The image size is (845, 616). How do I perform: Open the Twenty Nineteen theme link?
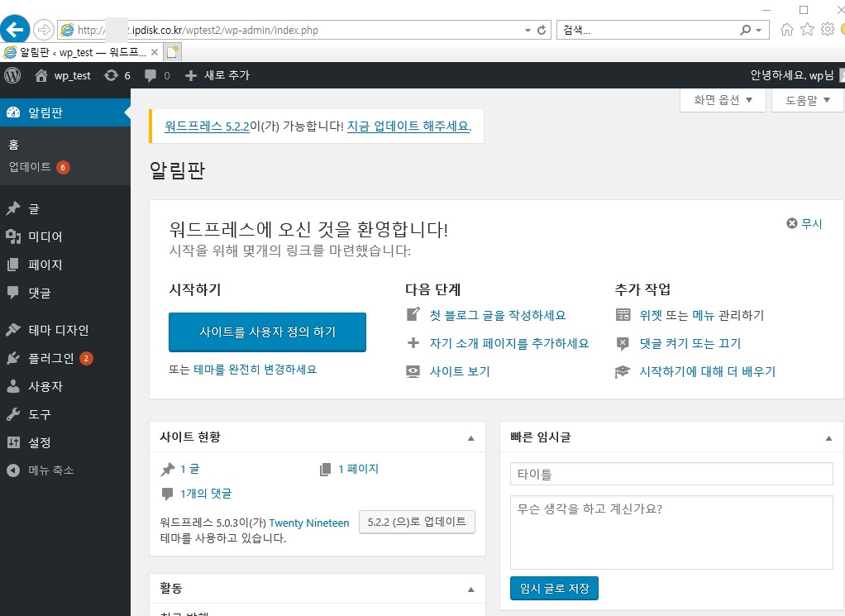click(x=308, y=523)
